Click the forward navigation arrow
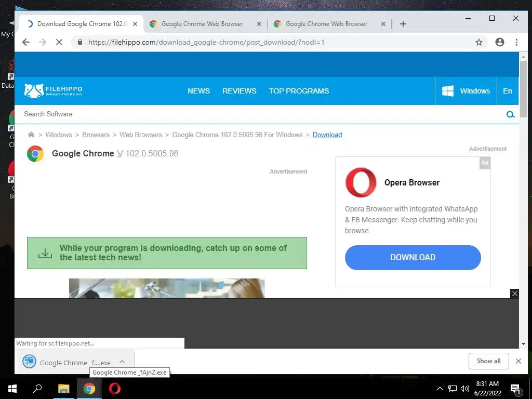The width and height of the screenshot is (532, 399). point(43,42)
